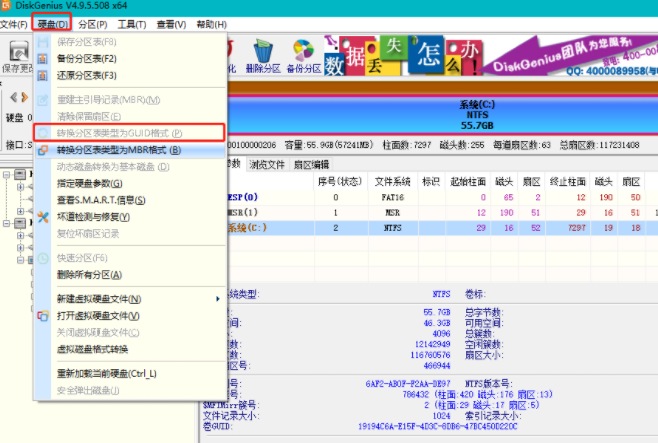
Task: Click the 文件系统 column header
Action: tap(392, 182)
